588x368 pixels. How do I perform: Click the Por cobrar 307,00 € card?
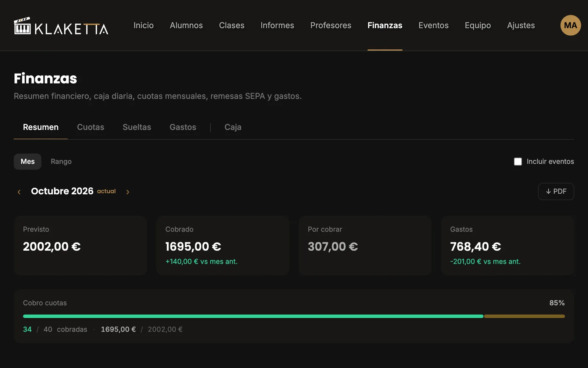(365, 245)
